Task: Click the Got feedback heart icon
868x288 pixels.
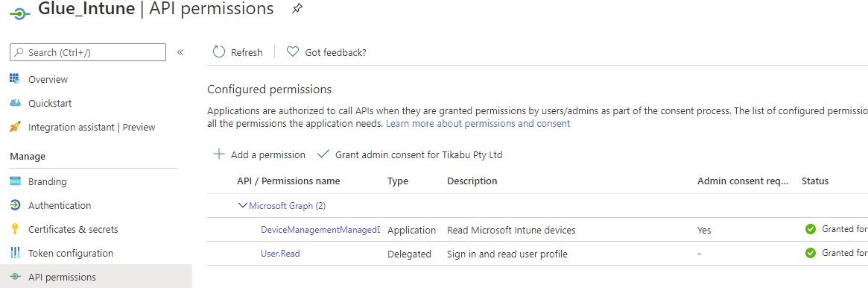Action: point(293,51)
